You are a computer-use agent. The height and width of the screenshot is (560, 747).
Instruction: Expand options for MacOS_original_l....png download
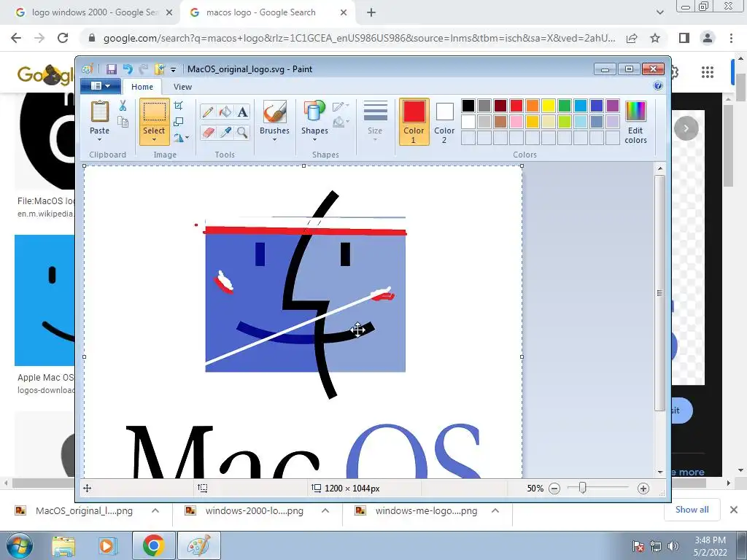click(x=155, y=510)
